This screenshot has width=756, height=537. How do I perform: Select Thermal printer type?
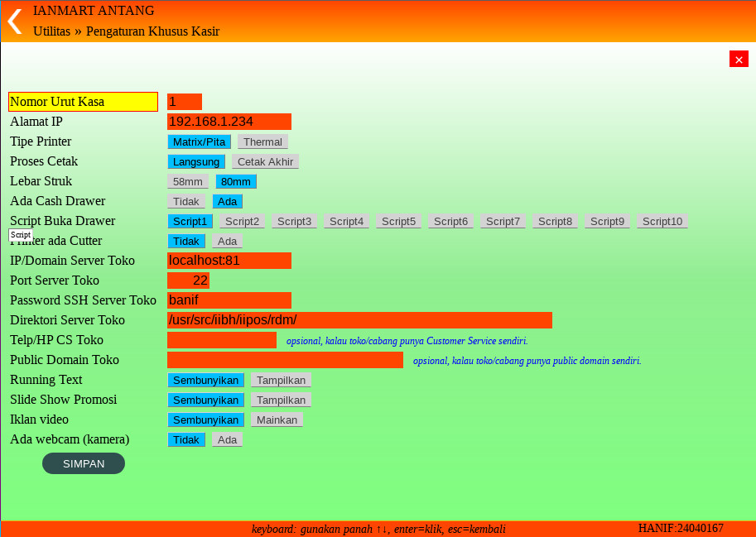(x=262, y=141)
